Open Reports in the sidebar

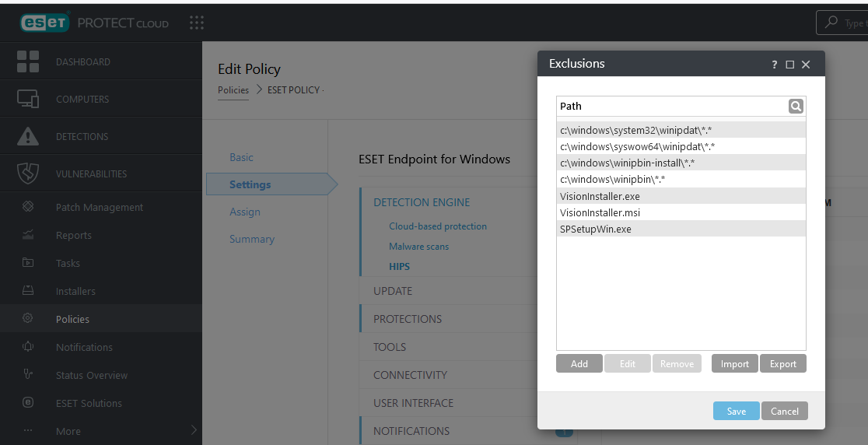[x=74, y=235]
